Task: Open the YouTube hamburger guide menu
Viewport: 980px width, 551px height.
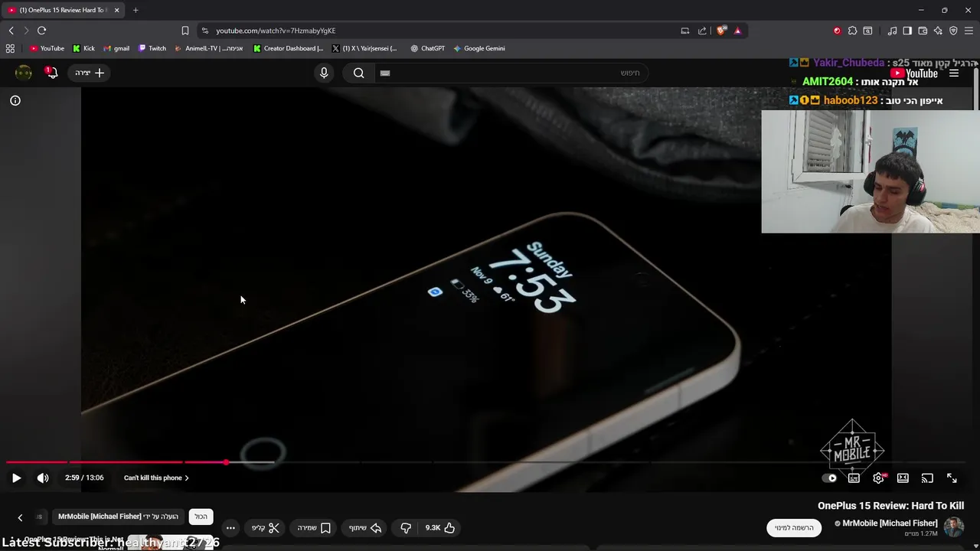Action: [954, 73]
